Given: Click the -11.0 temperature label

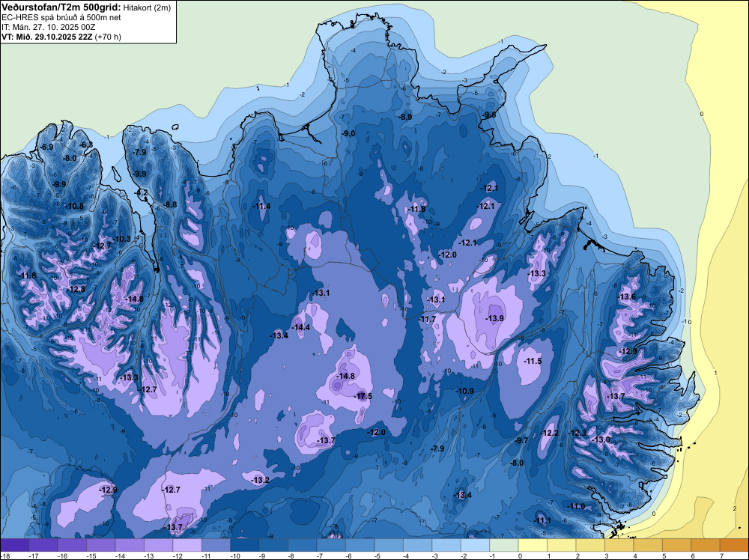Looking at the screenshot, I should coord(577,507).
